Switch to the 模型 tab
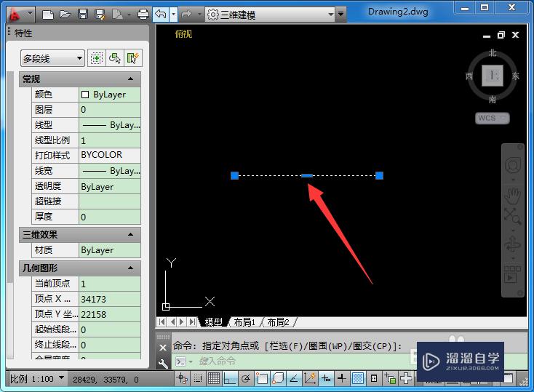This screenshot has width=534, height=392. [x=214, y=322]
